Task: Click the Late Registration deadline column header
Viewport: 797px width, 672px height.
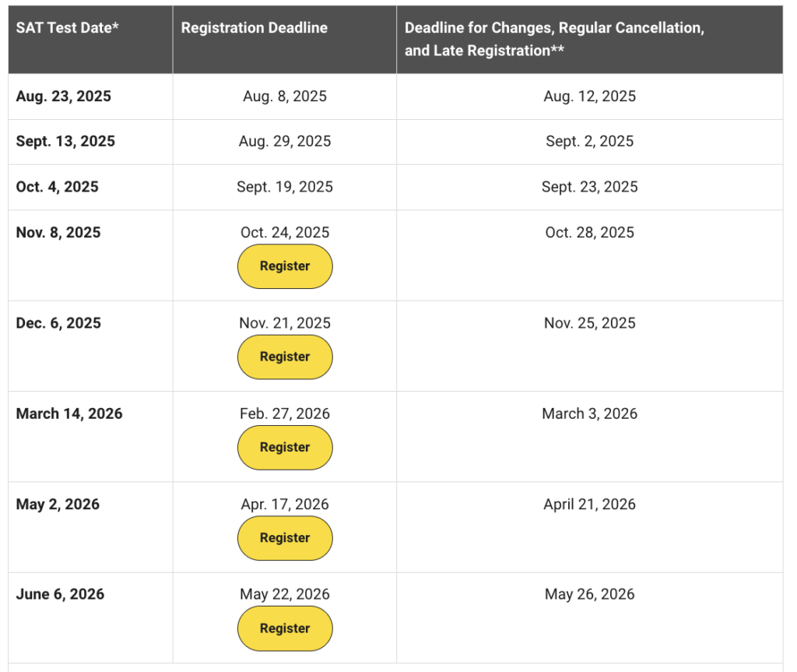Action: point(554,39)
